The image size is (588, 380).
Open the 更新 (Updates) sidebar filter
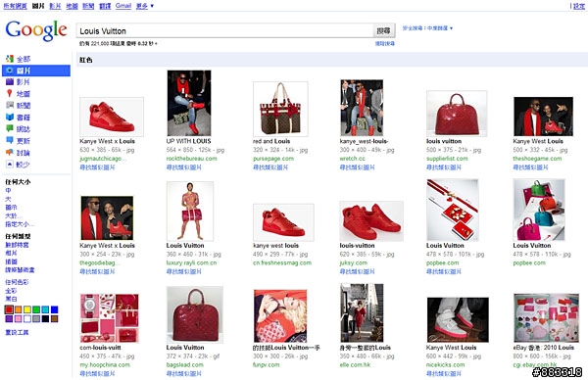click(x=23, y=141)
